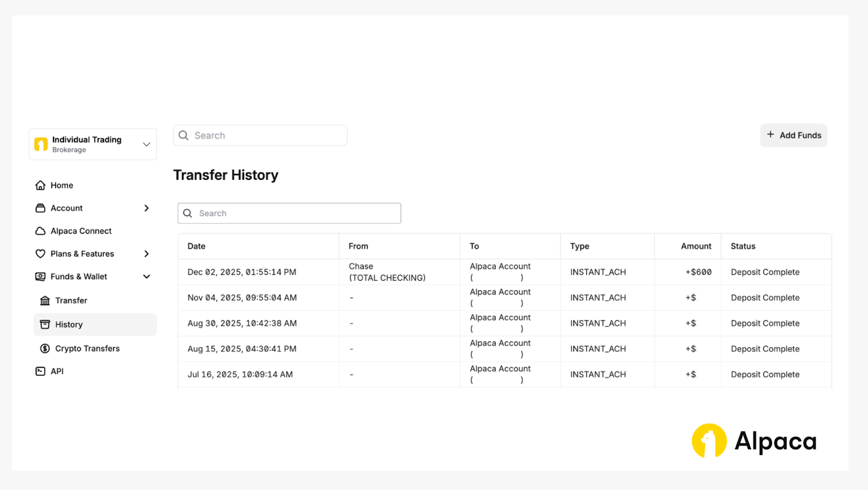
Task: Go to the Transfer page
Action: point(71,301)
